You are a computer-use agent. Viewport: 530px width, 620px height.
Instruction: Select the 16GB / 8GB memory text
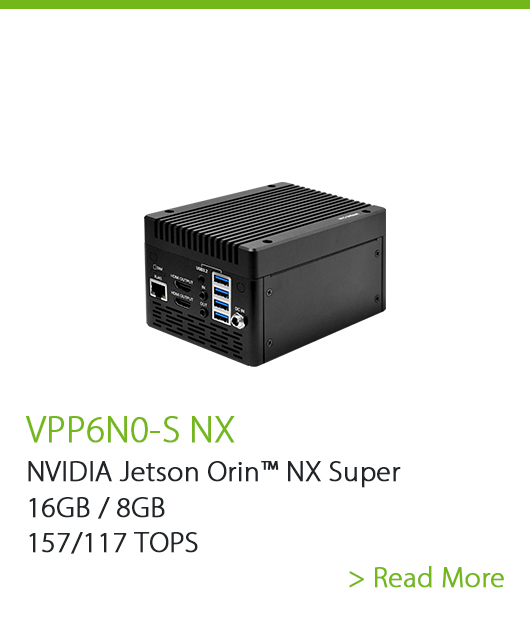(x=96, y=508)
